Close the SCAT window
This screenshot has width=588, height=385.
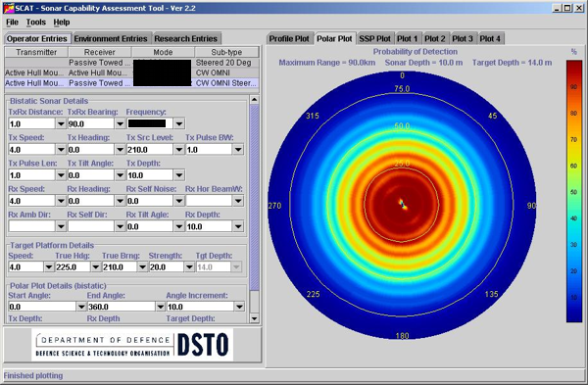579,8
